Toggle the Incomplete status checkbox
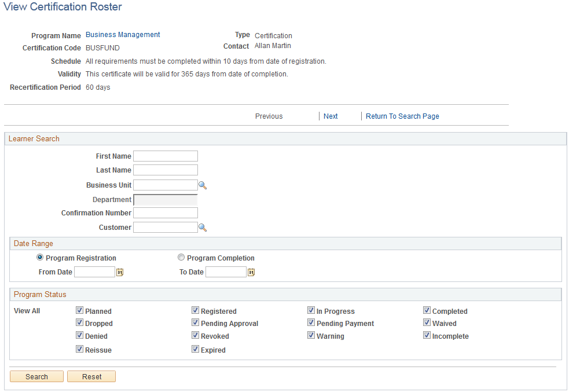Viewport: 569px width, 392px height. (x=427, y=335)
